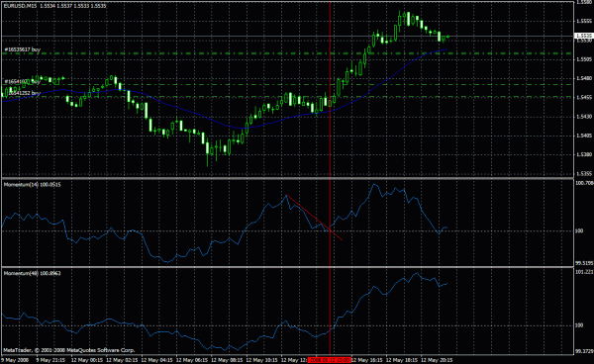The image size is (594, 364).
Task: Click the Momentum(14) indicator label
Action: [32, 185]
